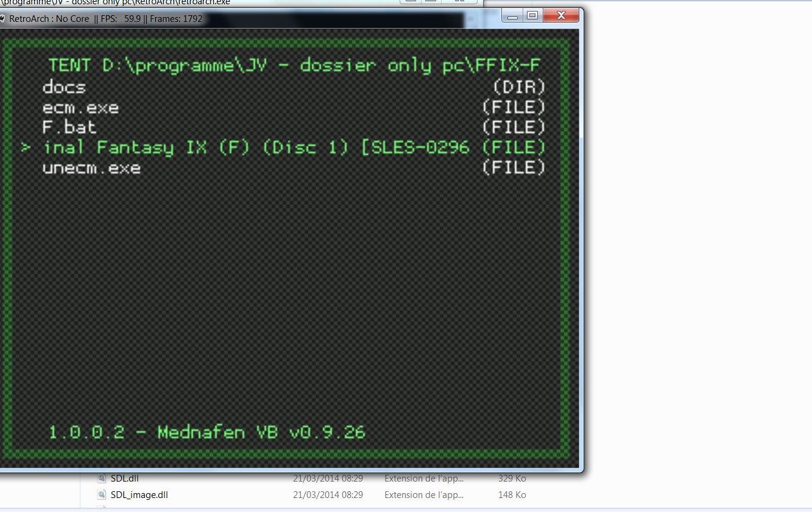Click the 148 Ko size cell
The image size is (812, 512).
[x=512, y=495]
